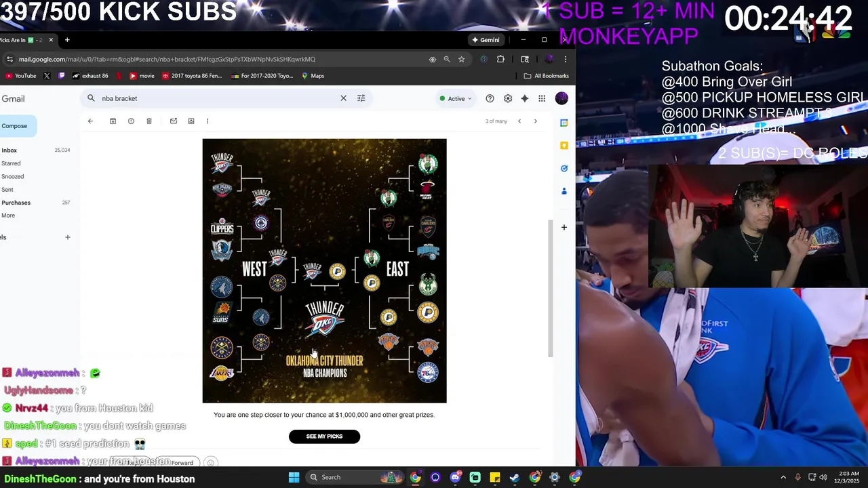
Task: Open the Sent folder
Action: click(7, 190)
